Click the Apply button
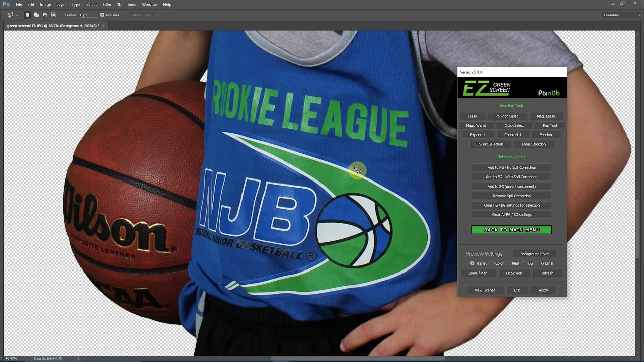644x362 pixels. click(543, 290)
